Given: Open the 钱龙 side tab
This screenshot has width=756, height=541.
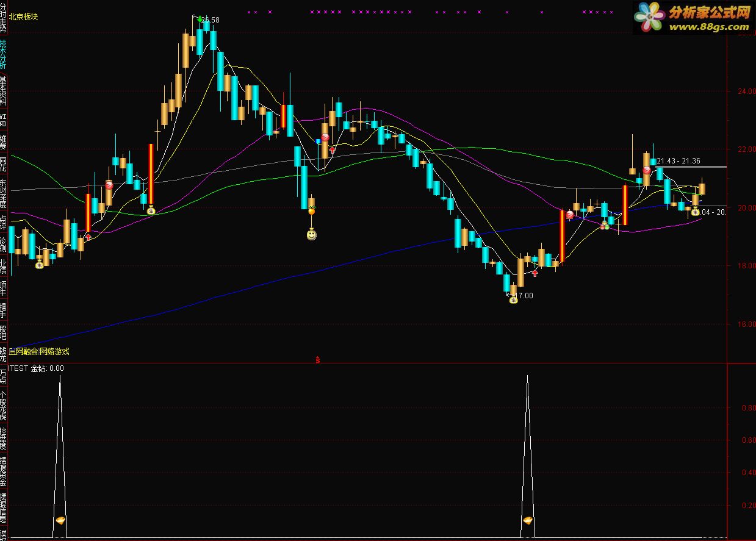Looking at the screenshot, I should tap(4, 355).
